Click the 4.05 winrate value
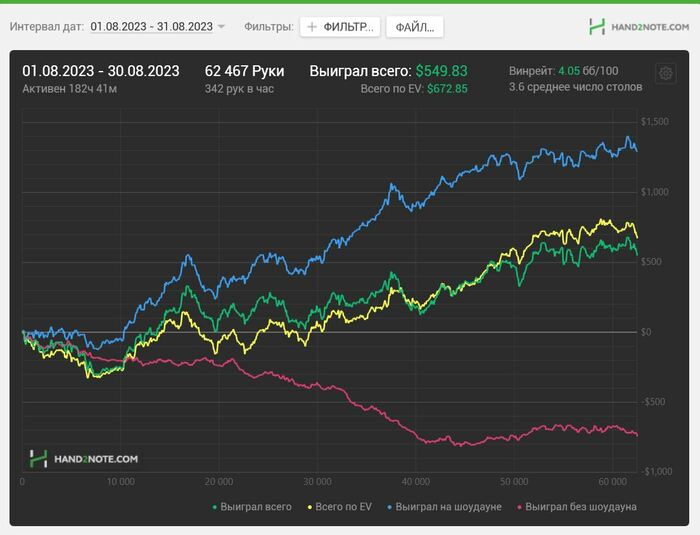The height and width of the screenshot is (535, 700). click(x=569, y=71)
